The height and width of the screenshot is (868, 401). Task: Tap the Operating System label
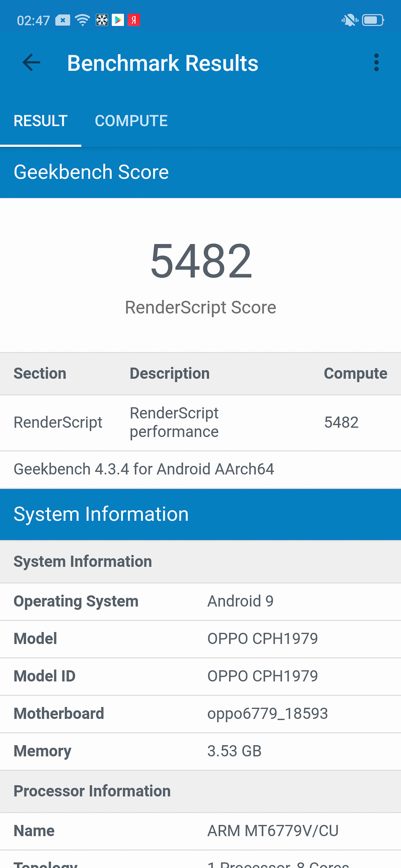click(x=76, y=602)
